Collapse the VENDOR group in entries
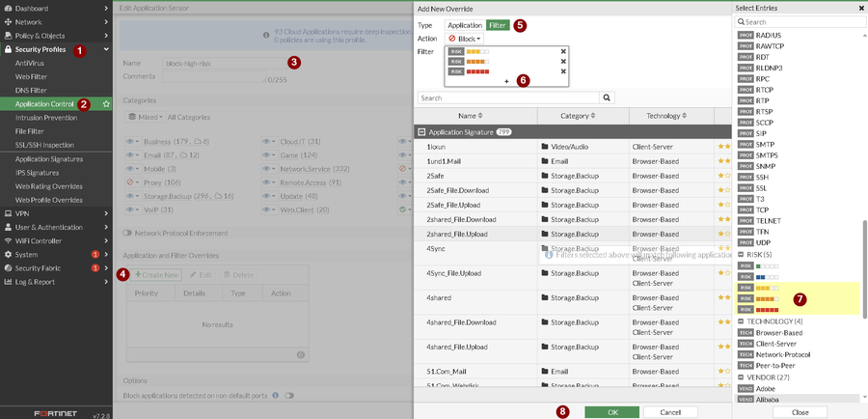Viewport: 868px width, 419px height. click(741, 377)
